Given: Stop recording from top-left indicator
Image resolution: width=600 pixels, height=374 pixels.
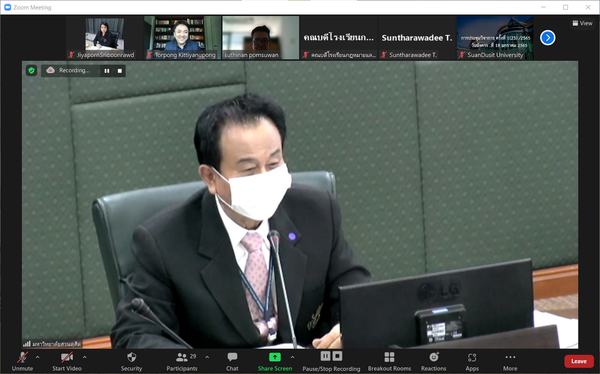Looking at the screenshot, I should coord(120,71).
